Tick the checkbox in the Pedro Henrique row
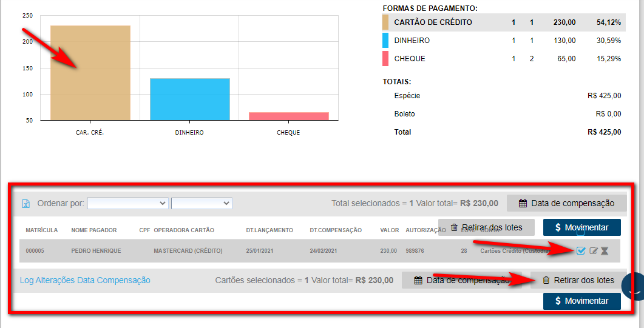Image resolution: width=644 pixels, height=328 pixels. tap(581, 251)
